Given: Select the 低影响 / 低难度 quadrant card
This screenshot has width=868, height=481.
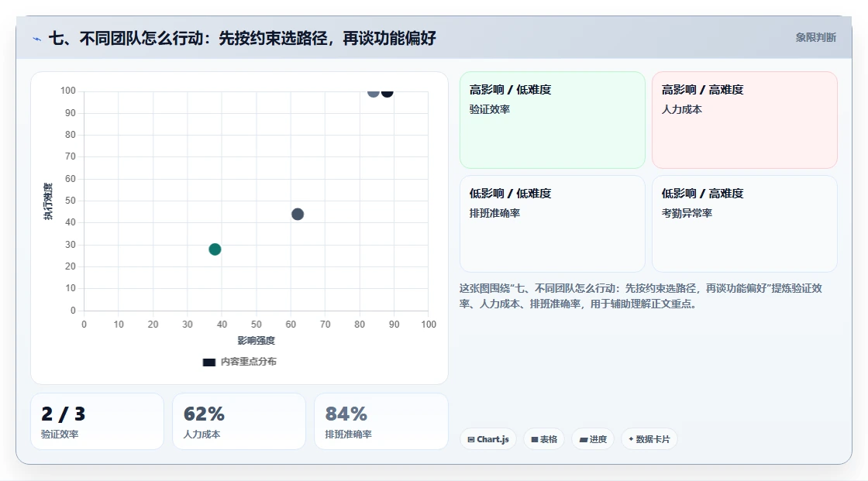Looking at the screenshot, I should [x=553, y=224].
